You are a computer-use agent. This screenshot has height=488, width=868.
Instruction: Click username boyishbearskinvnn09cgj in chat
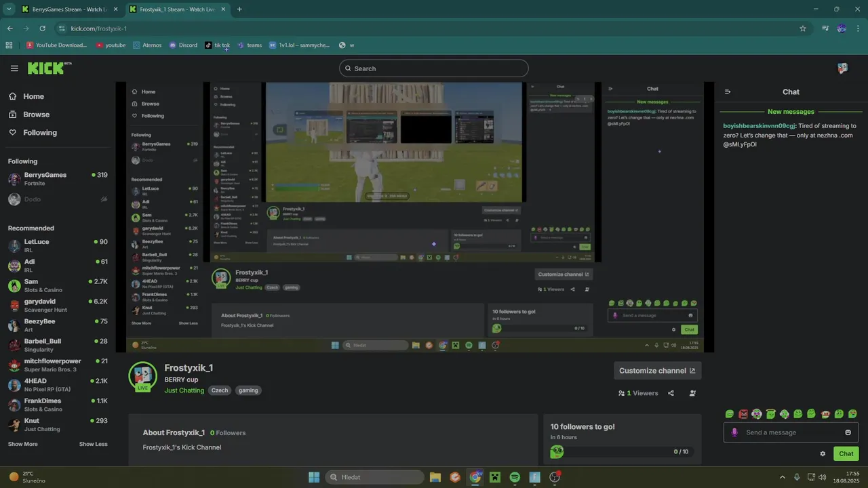[759, 126]
